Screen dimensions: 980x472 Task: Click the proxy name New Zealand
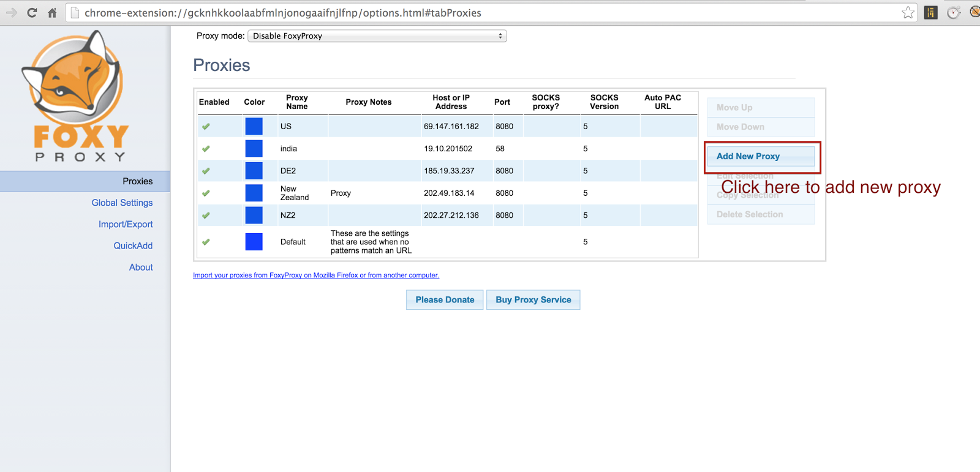[295, 193]
